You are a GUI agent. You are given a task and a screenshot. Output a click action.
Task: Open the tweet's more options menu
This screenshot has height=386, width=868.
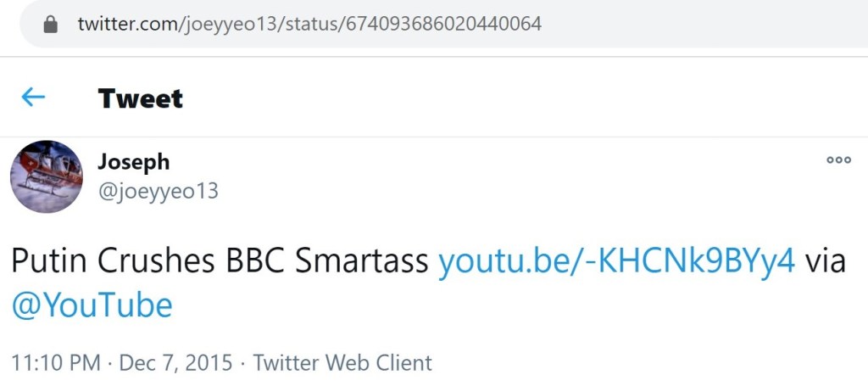pyautogui.click(x=838, y=159)
